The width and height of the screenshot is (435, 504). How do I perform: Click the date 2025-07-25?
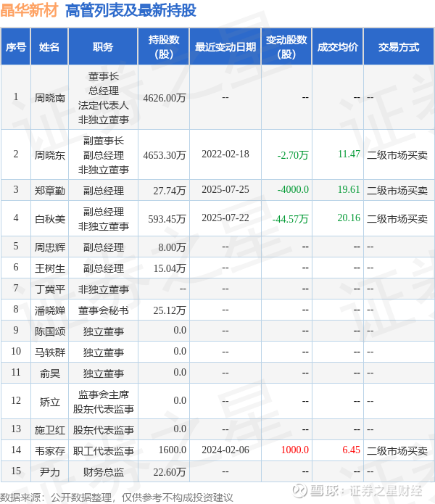pos(225,189)
